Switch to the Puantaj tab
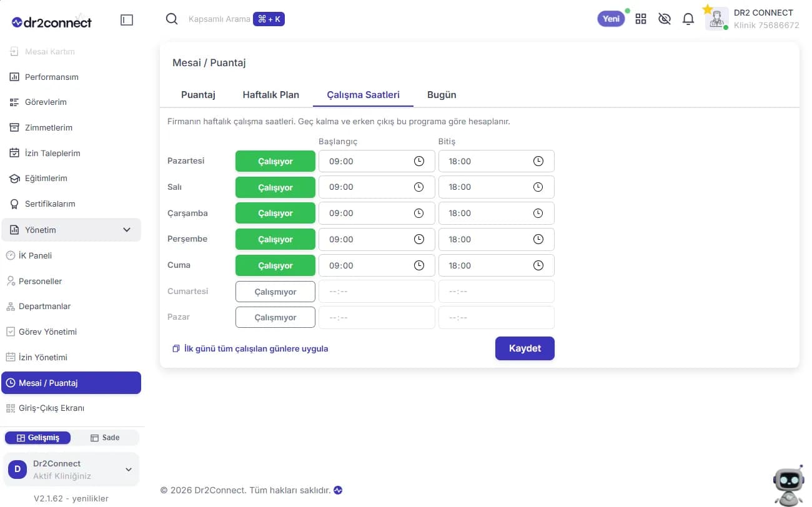 tap(198, 95)
